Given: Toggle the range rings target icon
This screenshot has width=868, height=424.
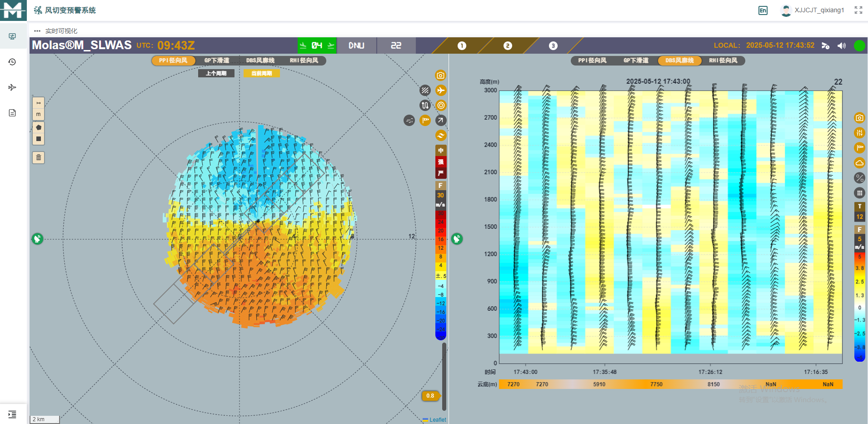Looking at the screenshot, I should (440, 105).
